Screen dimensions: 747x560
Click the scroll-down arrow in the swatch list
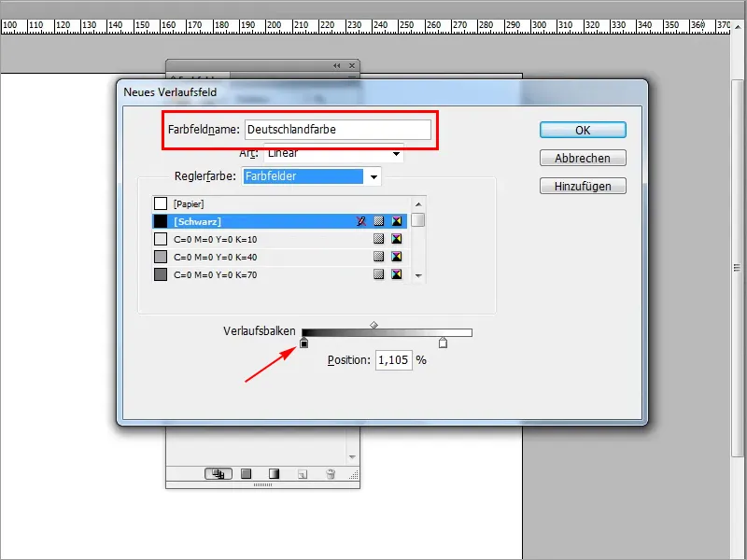pos(418,277)
